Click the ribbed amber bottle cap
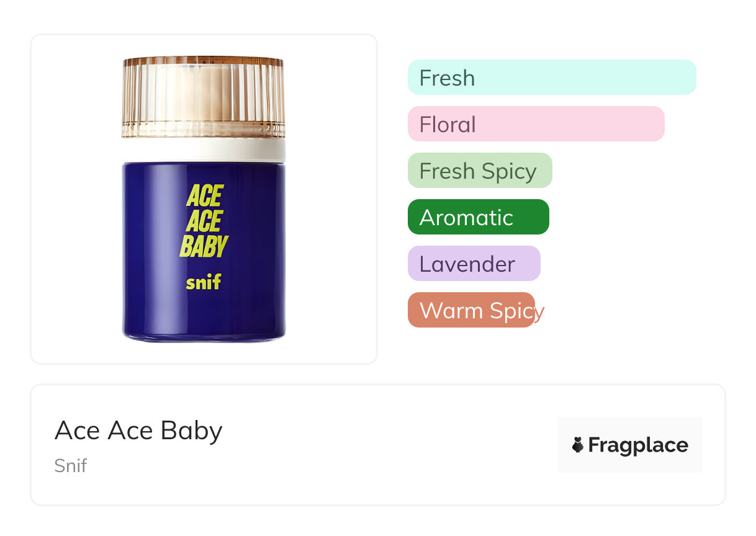Screen dimensions: 756x536 (203, 96)
